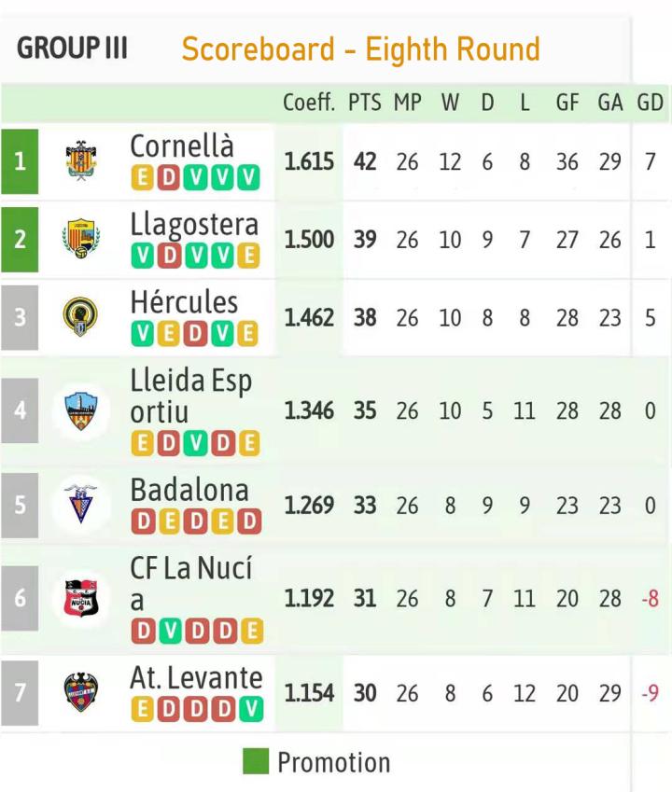Screen dimensions: 672x792
Task: Open CF La Nucía's crest icon
Action: (81, 598)
